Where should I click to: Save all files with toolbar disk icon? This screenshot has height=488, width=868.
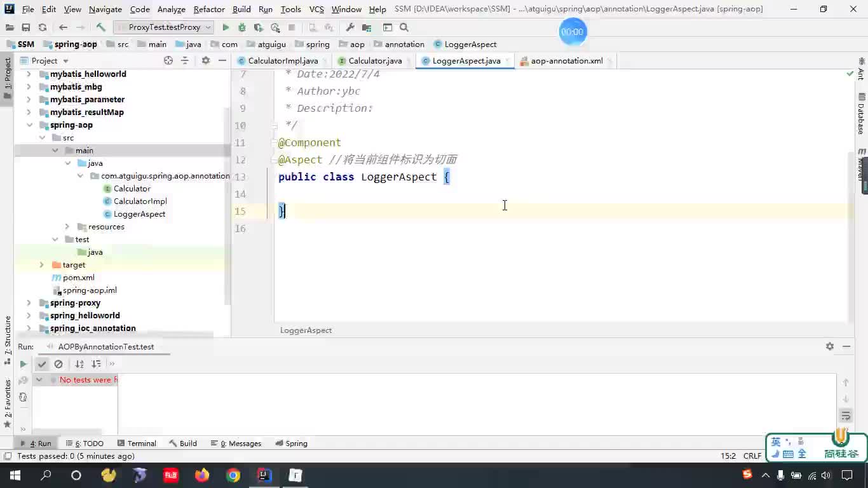(25, 27)
